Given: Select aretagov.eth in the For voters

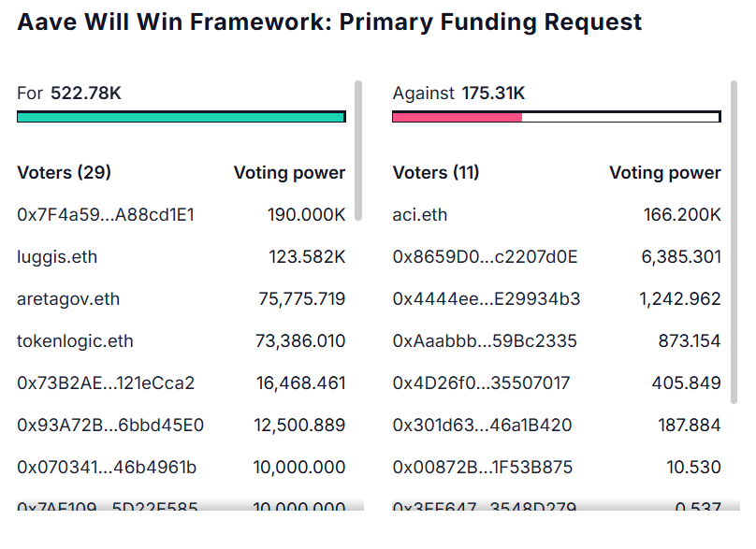Looking at the screenshot, I should [68, 299].
